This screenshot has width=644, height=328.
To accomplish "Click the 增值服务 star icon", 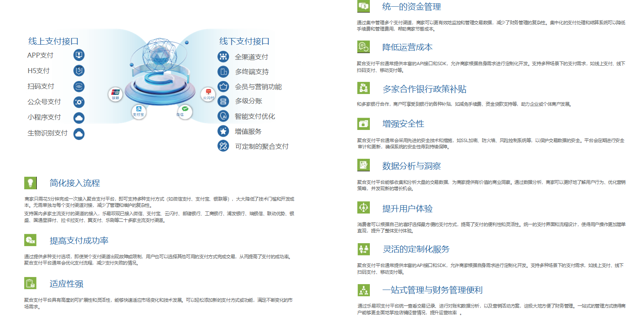I will (x=223, y=131).
